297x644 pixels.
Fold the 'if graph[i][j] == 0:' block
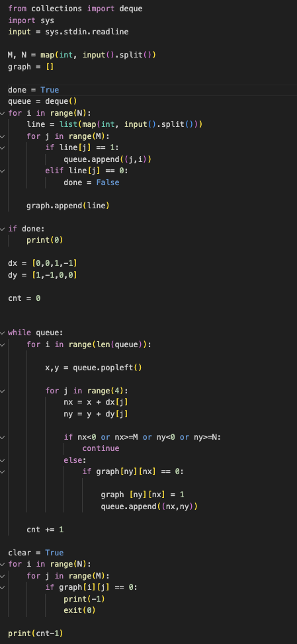click(3, 587)
